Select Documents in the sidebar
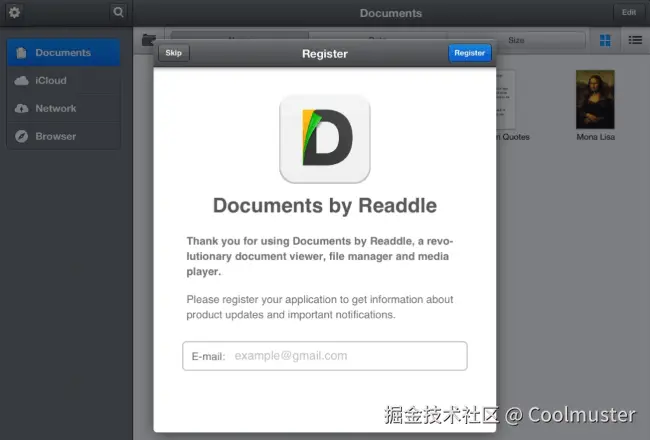Viewport: 650px width, 440px height. [64, 53]
